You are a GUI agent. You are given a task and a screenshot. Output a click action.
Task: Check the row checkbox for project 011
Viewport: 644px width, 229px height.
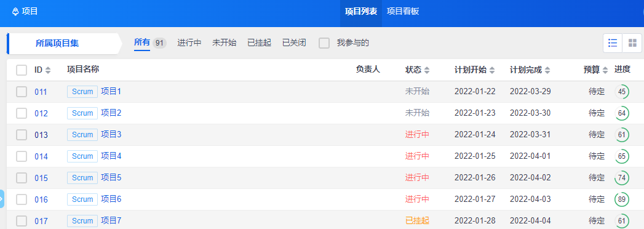[22, 92]
